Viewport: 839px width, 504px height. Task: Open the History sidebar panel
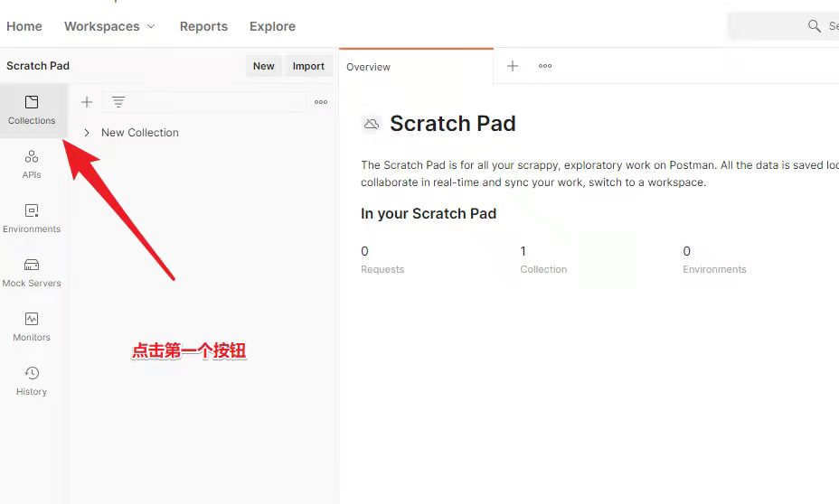click(x=32, y=381)
